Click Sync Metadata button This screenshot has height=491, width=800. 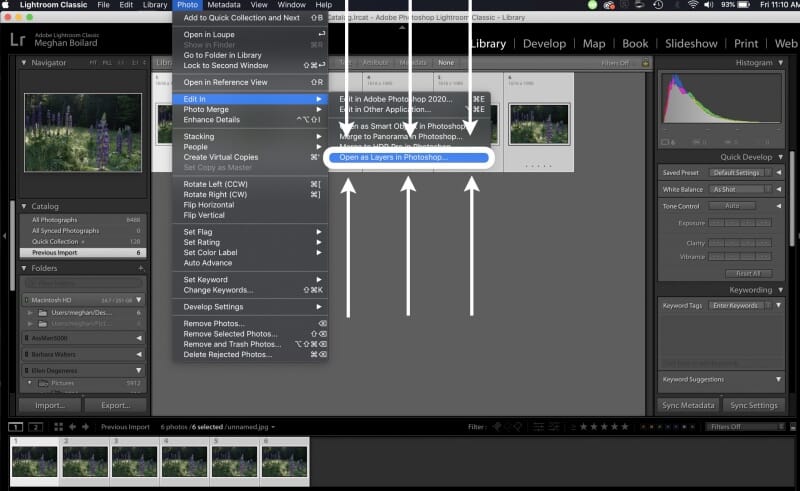click(x=688, y=405)
